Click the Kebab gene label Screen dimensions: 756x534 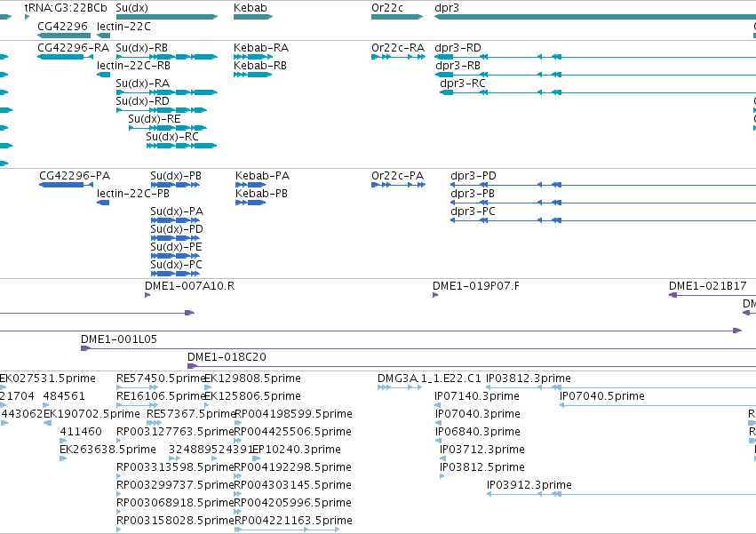click(251, 8)
